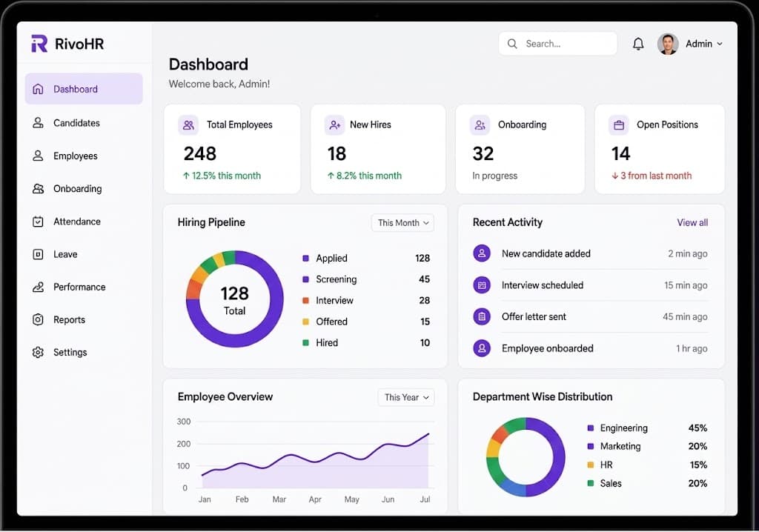Open the Leave menu item
This screenshot has height=532, width=759.
(84, 254)
